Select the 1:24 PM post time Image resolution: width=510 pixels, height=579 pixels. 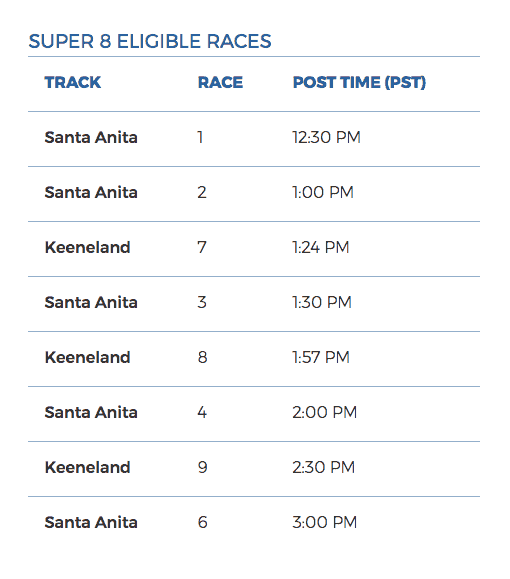tap(321, 247)
